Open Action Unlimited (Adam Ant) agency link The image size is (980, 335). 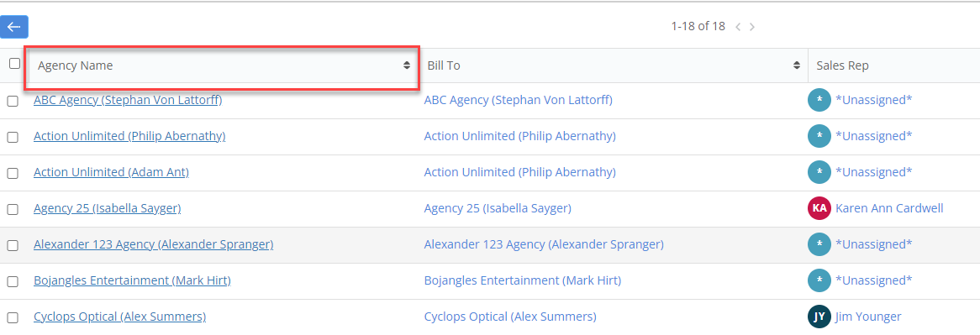[111, 172]
